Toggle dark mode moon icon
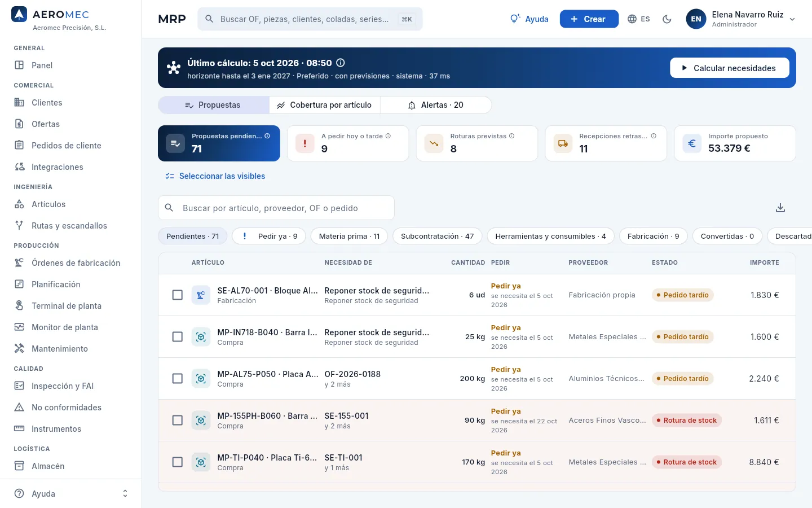Screen dimensions: 812x508 point(667,19)
